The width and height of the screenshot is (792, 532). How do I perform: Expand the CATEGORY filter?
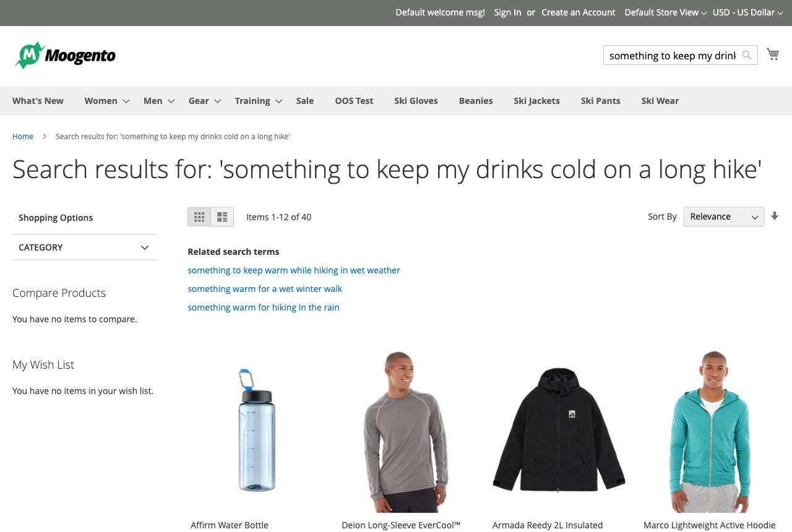tap(85, 247)
